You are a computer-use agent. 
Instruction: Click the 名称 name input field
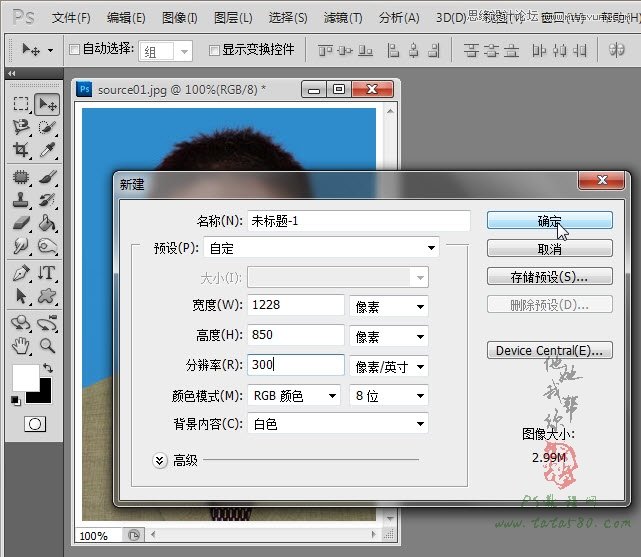(x=359, y=221)
